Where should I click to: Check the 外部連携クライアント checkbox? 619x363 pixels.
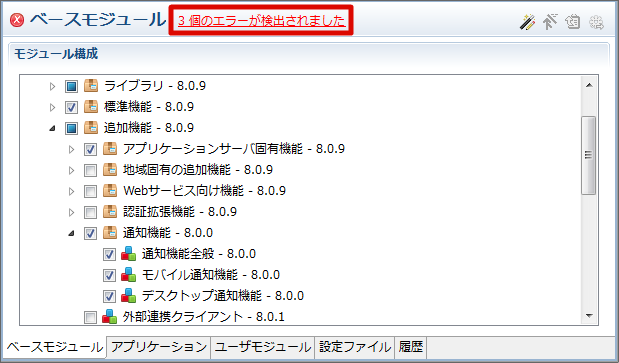90,317
